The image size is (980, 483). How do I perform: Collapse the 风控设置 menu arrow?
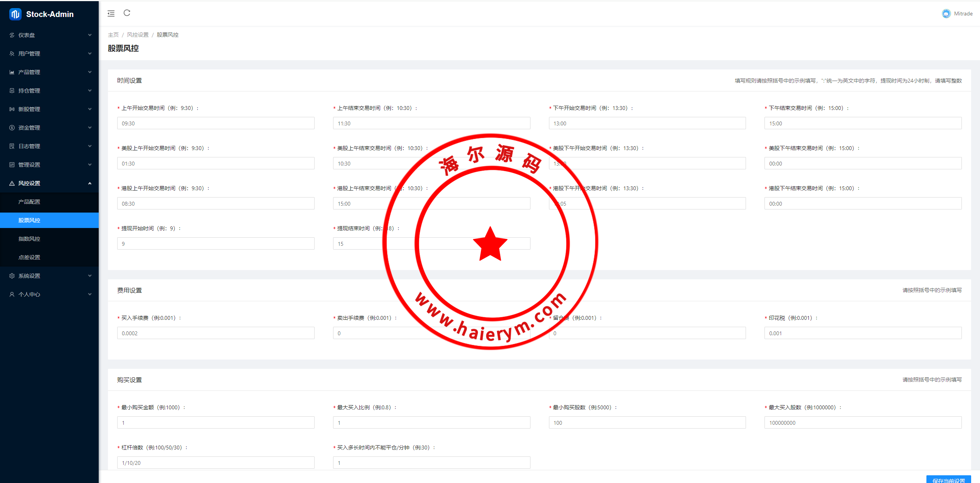[90, 183]
